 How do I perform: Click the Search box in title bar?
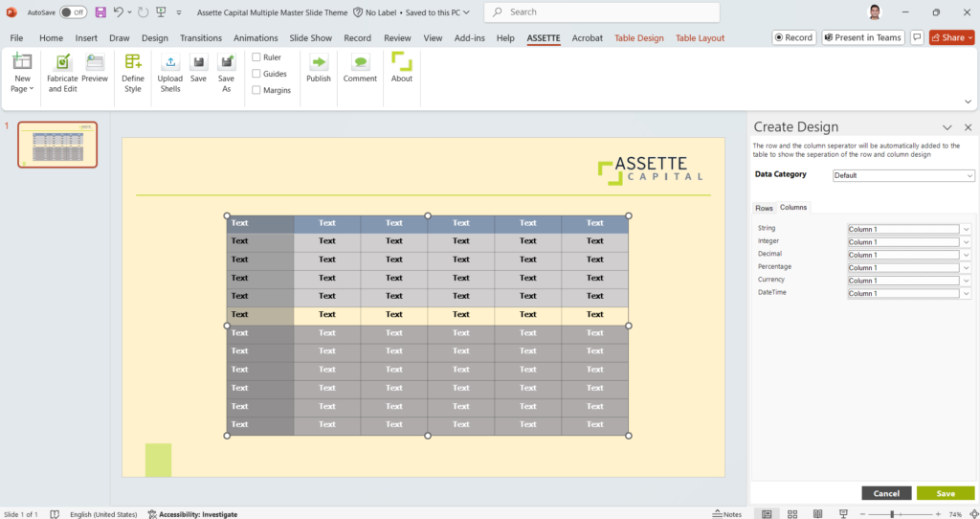tap(602, 11)
